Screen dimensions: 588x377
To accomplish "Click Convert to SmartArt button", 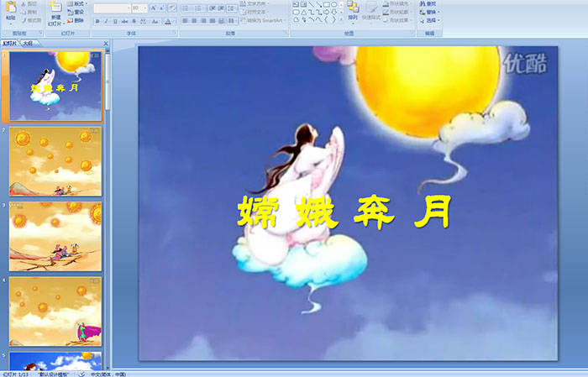I will coord(263,20).
